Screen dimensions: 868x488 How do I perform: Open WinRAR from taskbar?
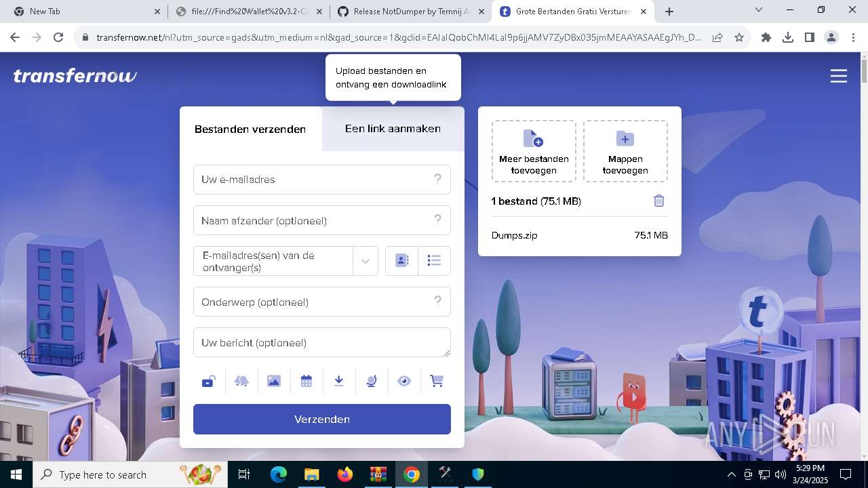[x=378, y=474]
